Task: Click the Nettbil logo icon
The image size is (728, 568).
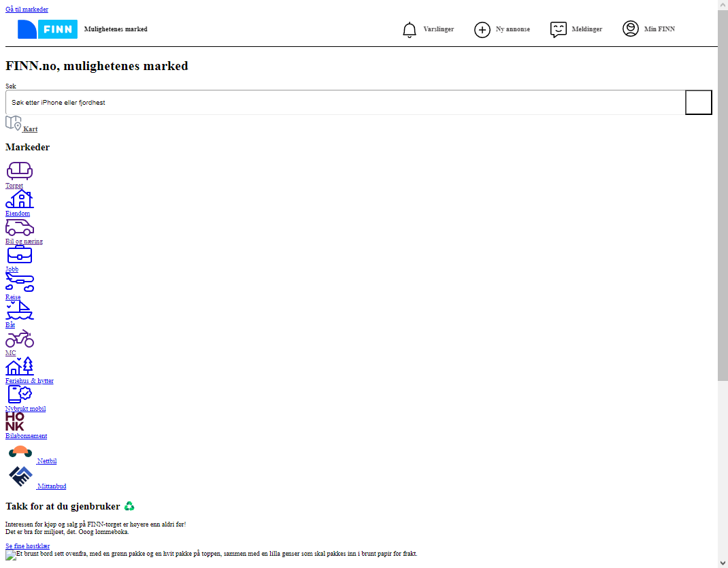Action: tap(20, 452)
